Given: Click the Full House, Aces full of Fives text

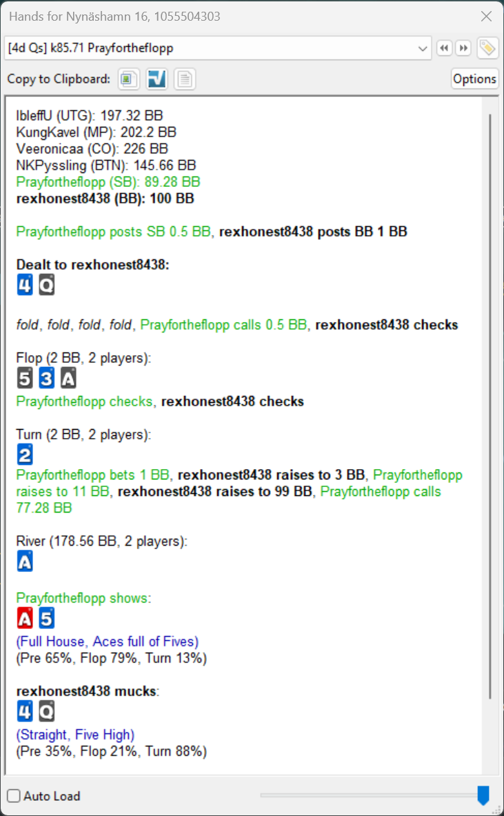Looking at the screenshot, I should (107, 641).
